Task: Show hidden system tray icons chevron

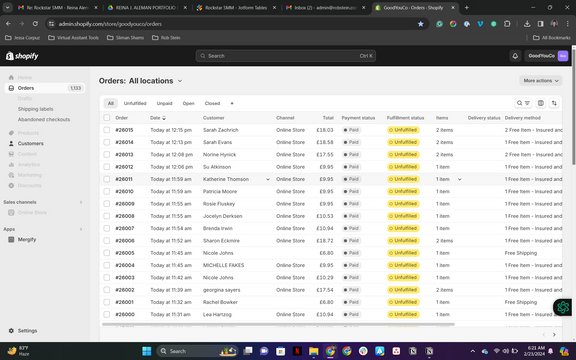Action: click(x=472, y=351)
